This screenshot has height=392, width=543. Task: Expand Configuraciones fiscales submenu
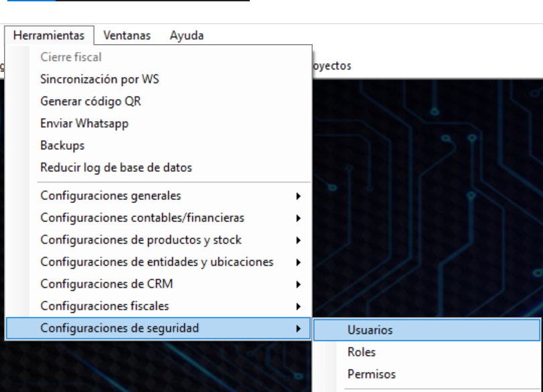tap(104, 306)
